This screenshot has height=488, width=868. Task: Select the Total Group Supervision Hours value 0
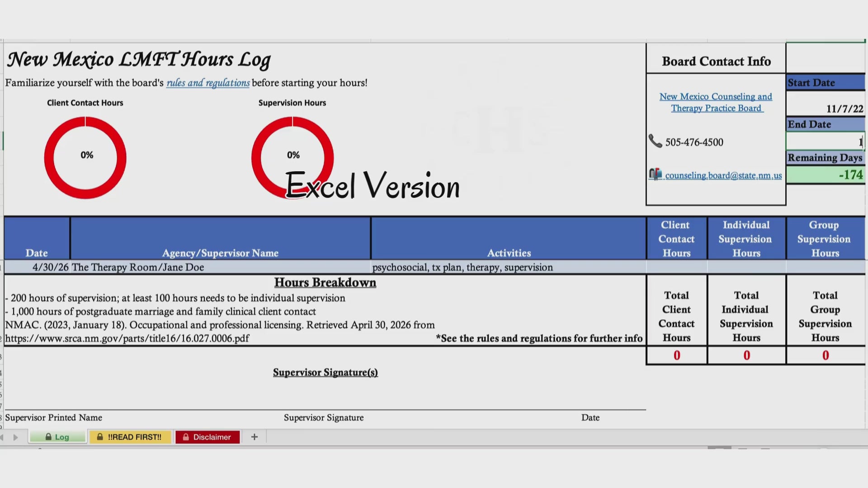pos(826,356)
